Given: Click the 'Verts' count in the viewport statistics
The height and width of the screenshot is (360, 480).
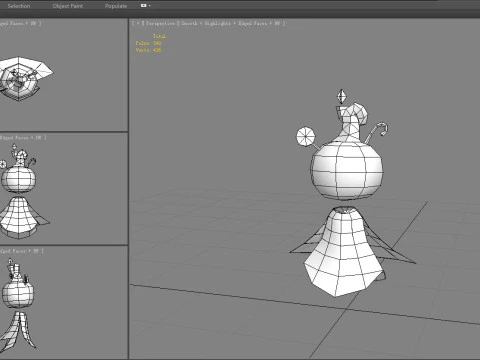Looking at the screenshot, I should click(148, 50).
